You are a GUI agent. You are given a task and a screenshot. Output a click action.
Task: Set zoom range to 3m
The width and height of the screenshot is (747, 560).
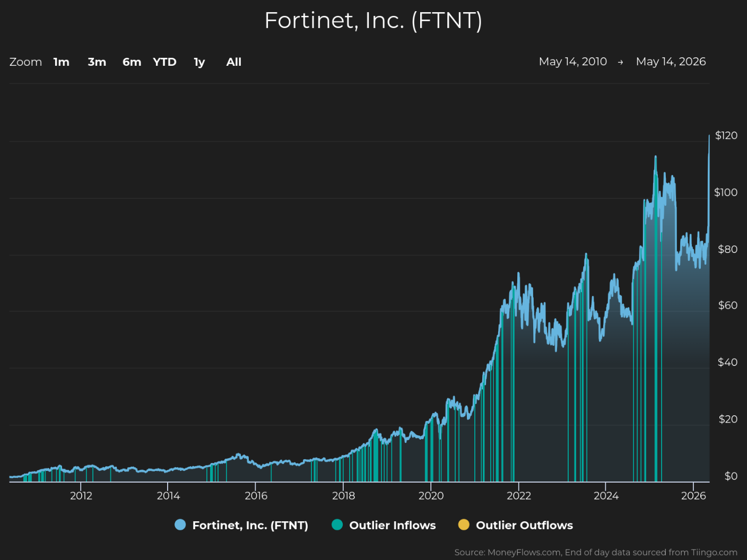pos(97,62)
